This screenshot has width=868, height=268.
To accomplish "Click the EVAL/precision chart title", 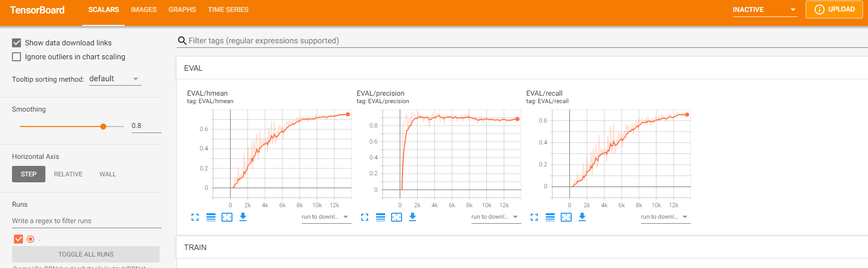I will pos(381,93).
